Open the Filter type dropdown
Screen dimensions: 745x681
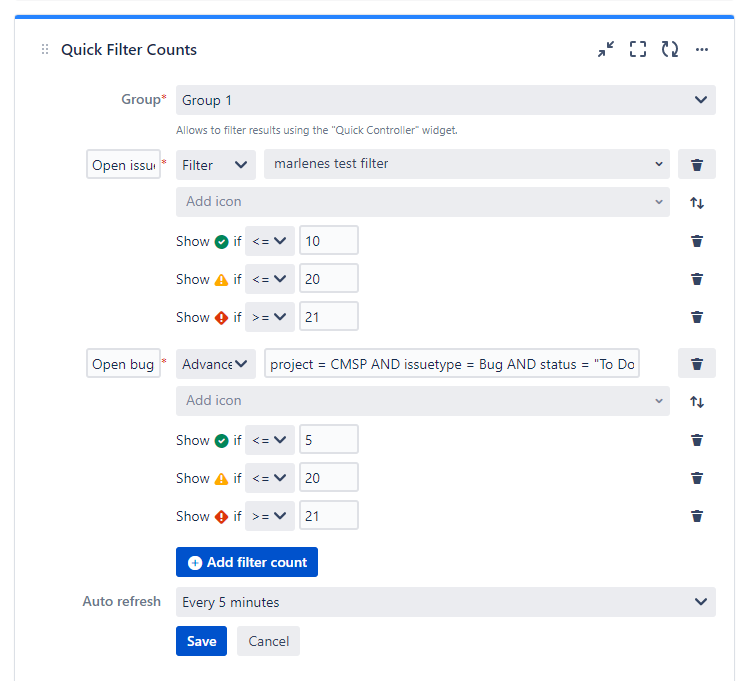point(215,165)
